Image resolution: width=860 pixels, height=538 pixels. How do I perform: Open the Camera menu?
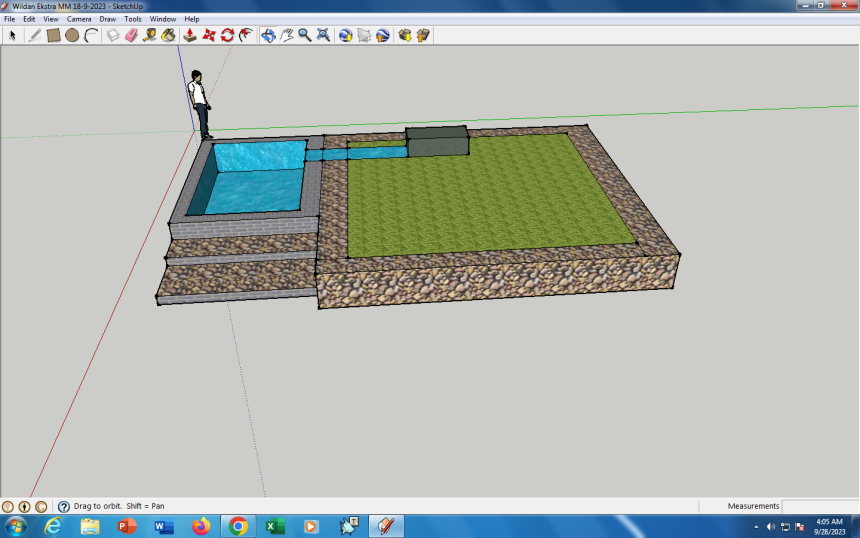click(x=79, y=19)
